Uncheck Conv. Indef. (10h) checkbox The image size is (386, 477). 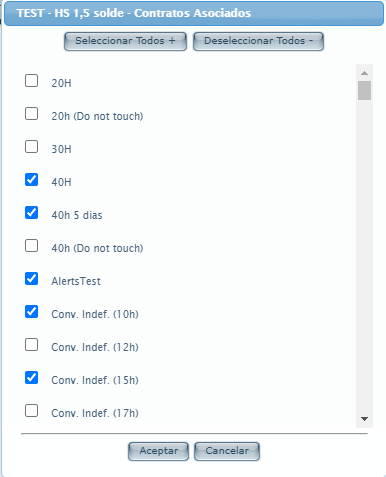(x=31, y=312)
